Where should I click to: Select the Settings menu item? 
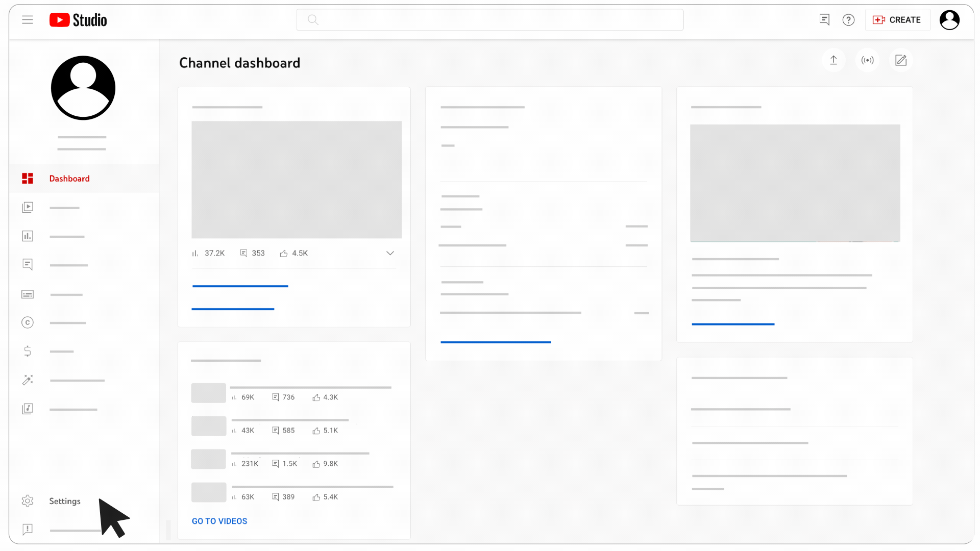[x=65, y=500]
